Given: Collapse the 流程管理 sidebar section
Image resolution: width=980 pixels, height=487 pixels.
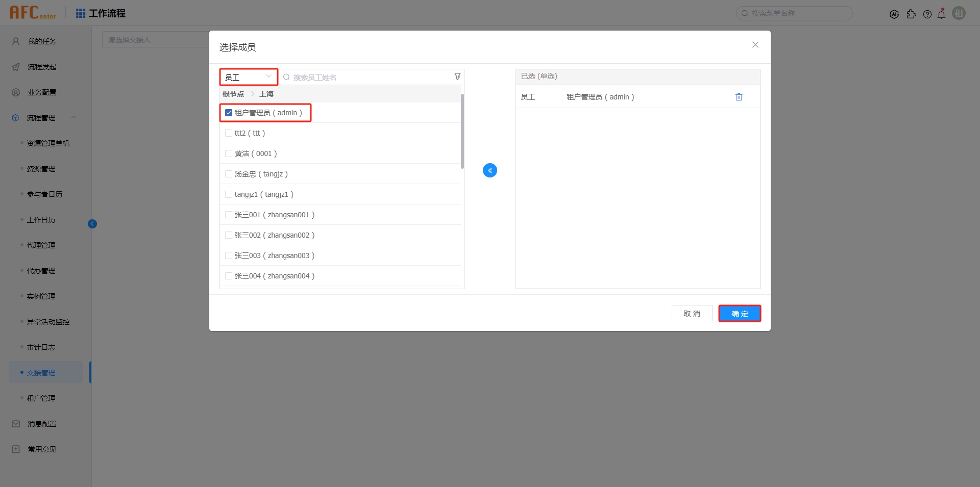Looking at the screenshot, I should tap(73, 117).
